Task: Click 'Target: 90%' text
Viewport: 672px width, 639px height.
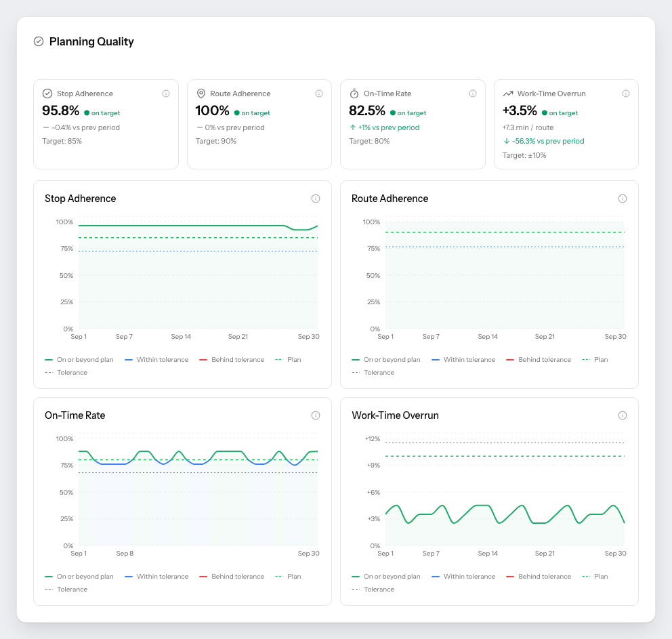Action: point(216,141)
